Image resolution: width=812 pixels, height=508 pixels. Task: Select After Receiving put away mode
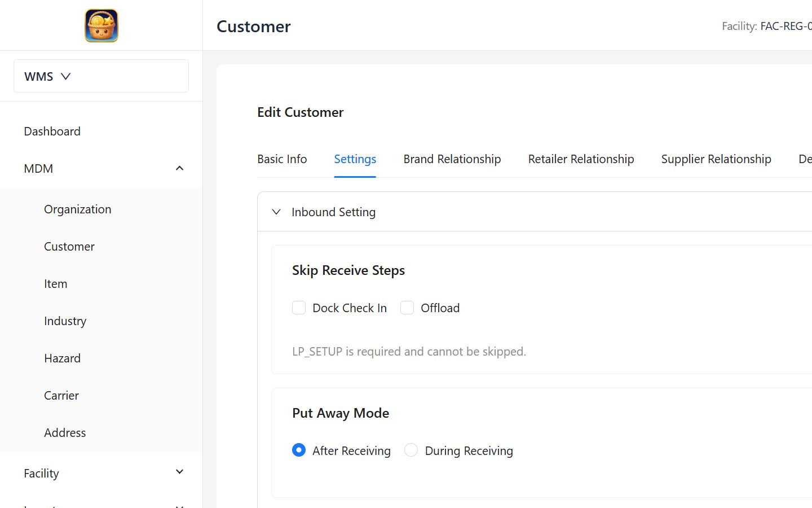[299, 450]
